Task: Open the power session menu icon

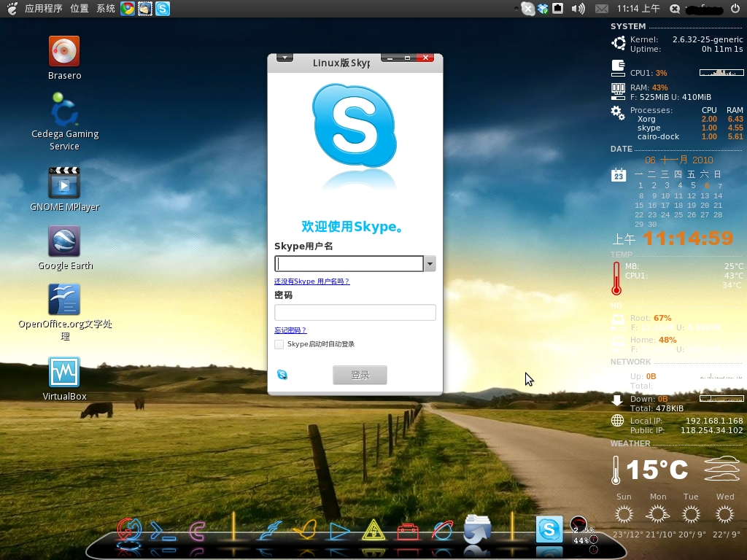Action: coord(735,9)
